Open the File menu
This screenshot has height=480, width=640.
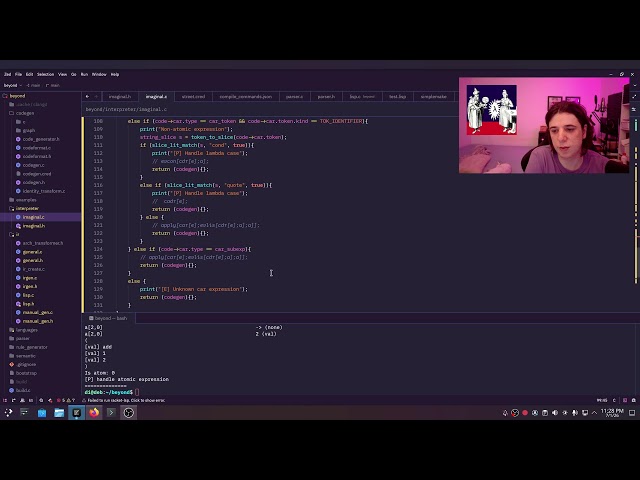(18, 74)
